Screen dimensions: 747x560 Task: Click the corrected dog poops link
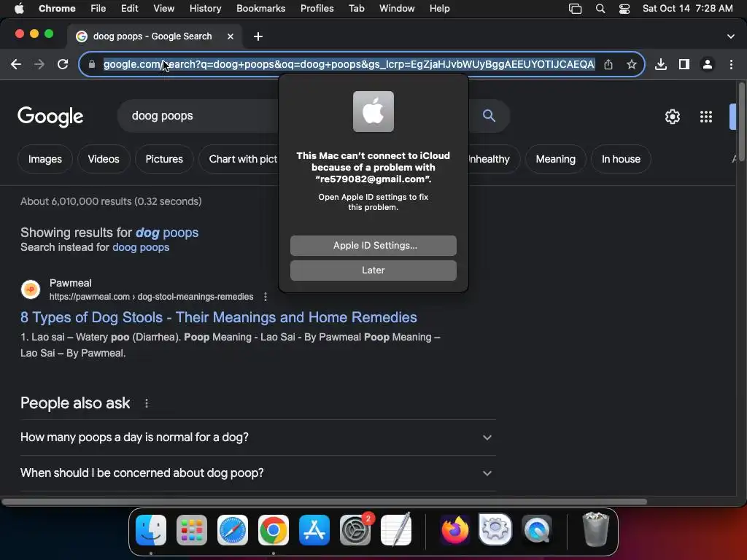[167, 233]
